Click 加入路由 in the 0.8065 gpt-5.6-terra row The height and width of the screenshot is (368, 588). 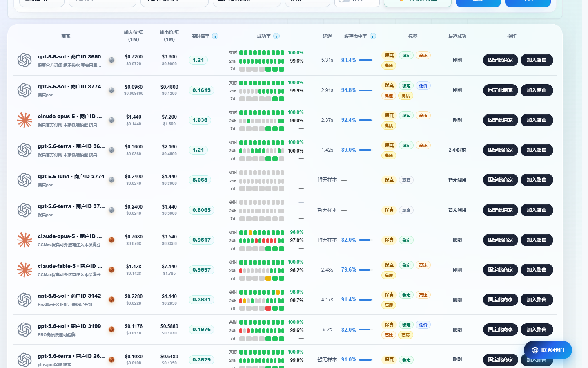point(537,210)
